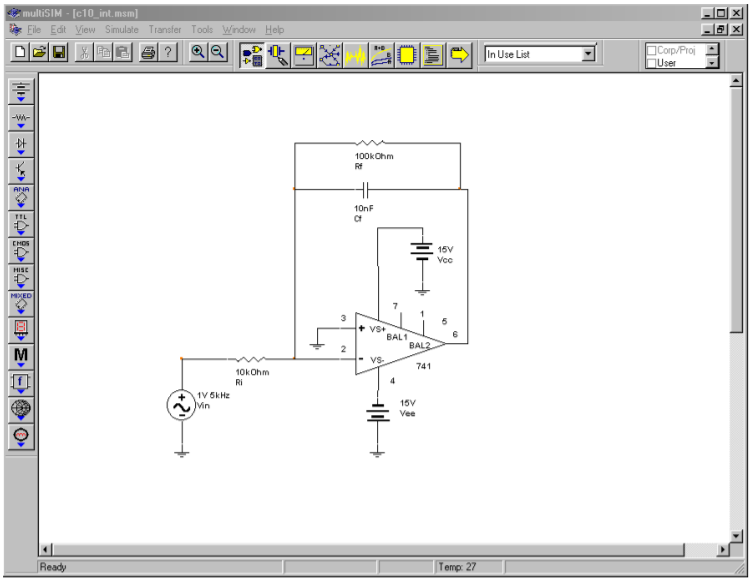Open the TTL logic component bin

point(21,220)
